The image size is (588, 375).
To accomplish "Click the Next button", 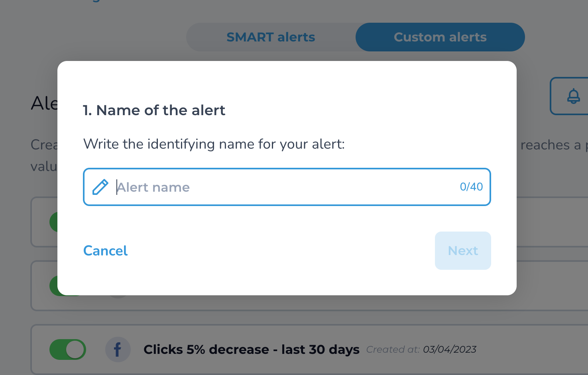I will (x=463, y=251).
